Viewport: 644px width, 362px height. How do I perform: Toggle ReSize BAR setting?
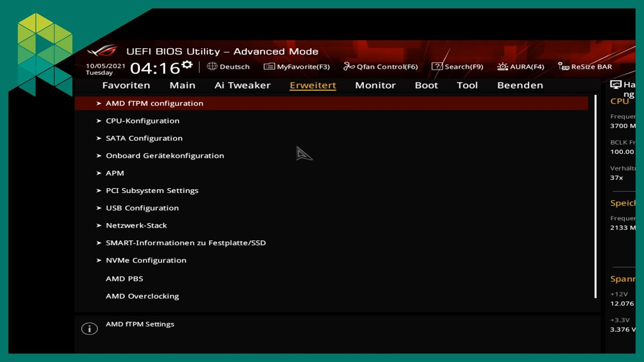[x=592, y=66]
